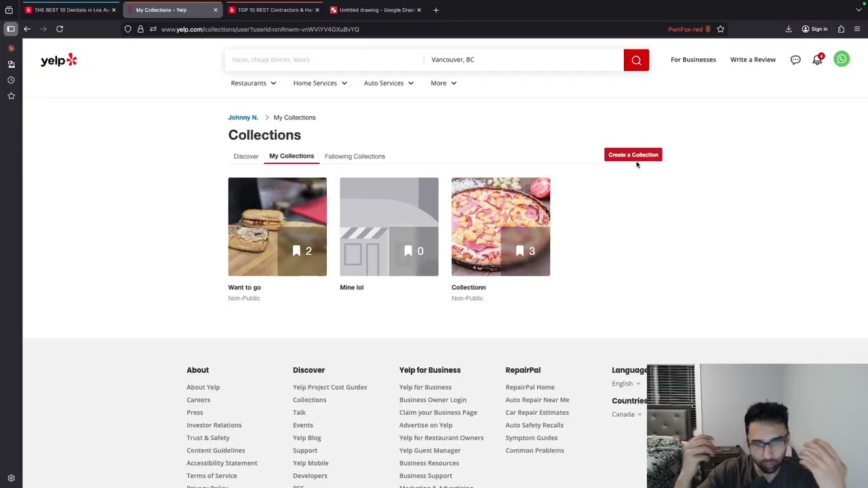Click the bookmark icon on Want to go

point(296,251)
